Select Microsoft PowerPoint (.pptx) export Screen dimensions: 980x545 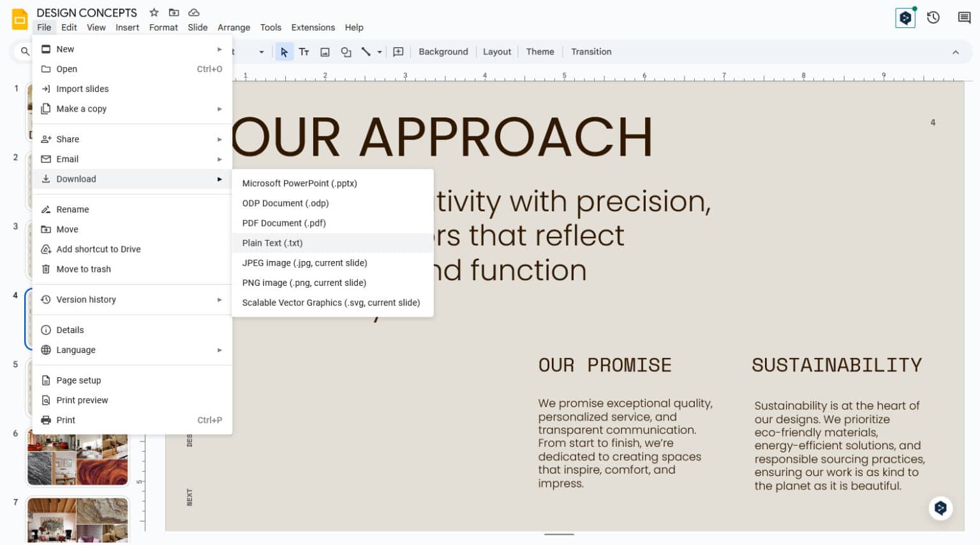pyautogui.click(x=298, y=183)
